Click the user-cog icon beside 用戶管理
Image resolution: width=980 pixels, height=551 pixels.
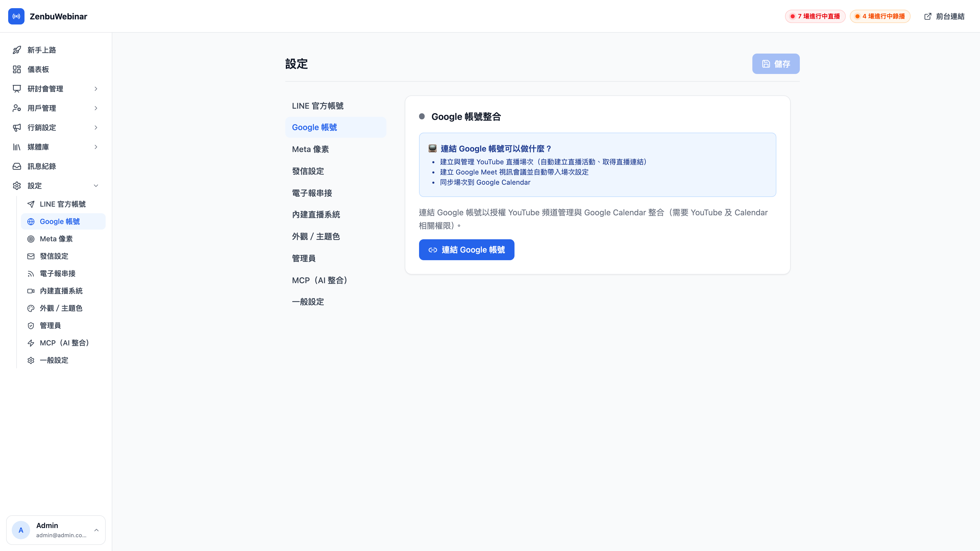pyautogui.click(x=17, y=108)
